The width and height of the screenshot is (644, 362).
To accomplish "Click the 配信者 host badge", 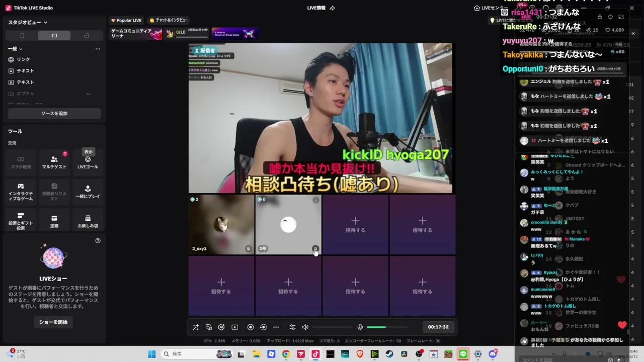I will pyautogui.click(x=204, y=50).
